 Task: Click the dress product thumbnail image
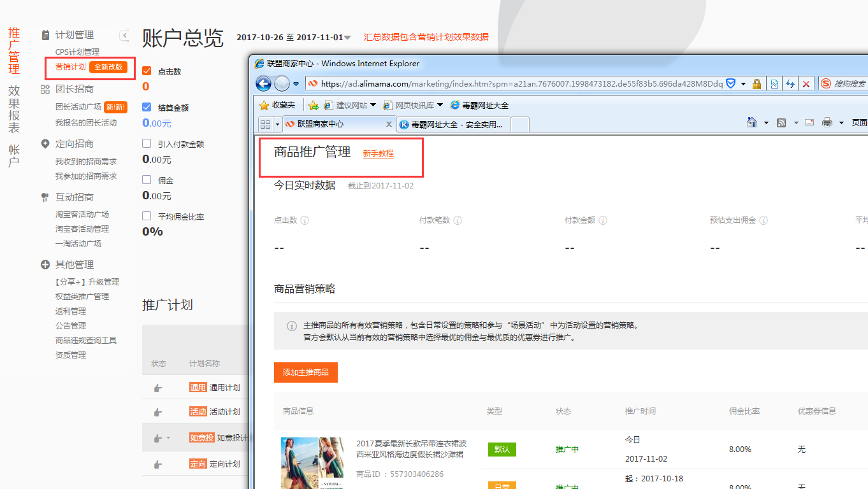click(x=312, y=462)
